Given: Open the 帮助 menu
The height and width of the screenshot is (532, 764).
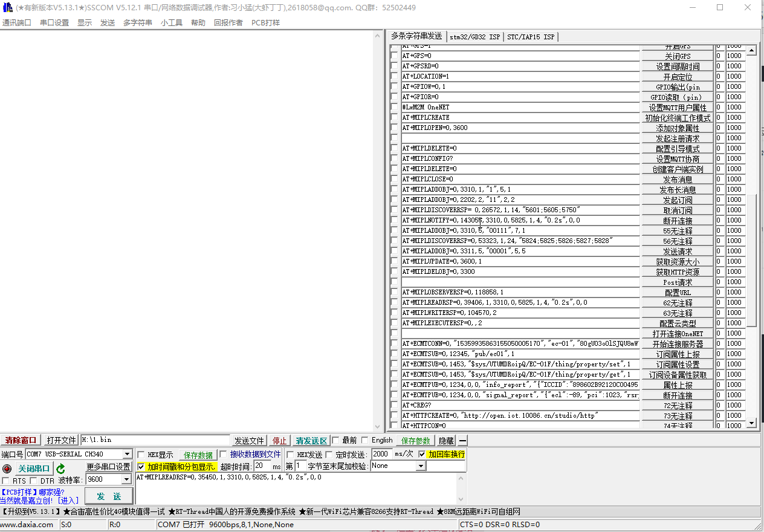Looking at the screenshot, I should (x=198, y=23).
